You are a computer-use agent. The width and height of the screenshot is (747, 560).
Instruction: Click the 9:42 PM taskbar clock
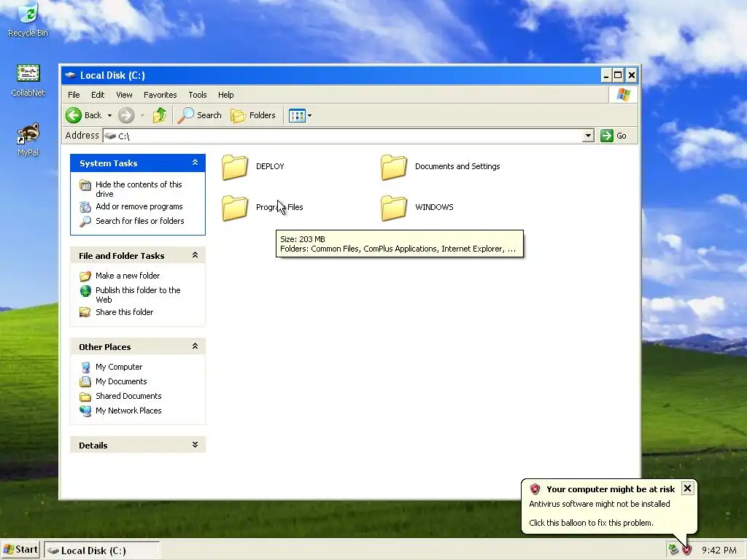coord(719,551)
